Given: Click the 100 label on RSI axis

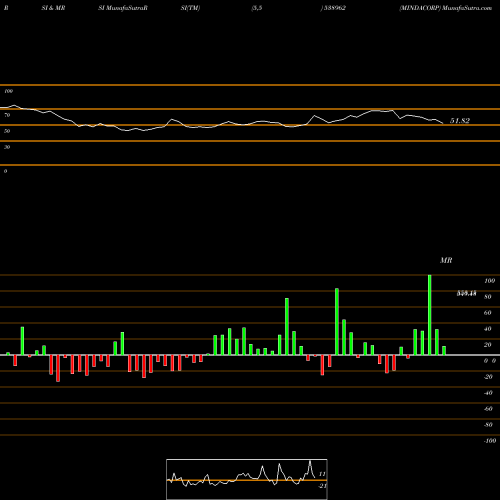Looking at the screenshot, I should [x=9, y=91].
